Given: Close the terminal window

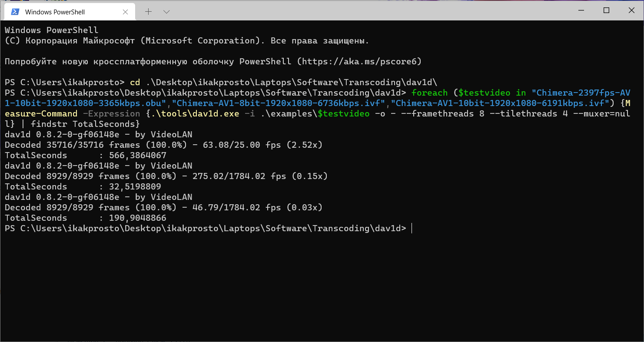Looking at the screenshot, I should click(631, 10).
